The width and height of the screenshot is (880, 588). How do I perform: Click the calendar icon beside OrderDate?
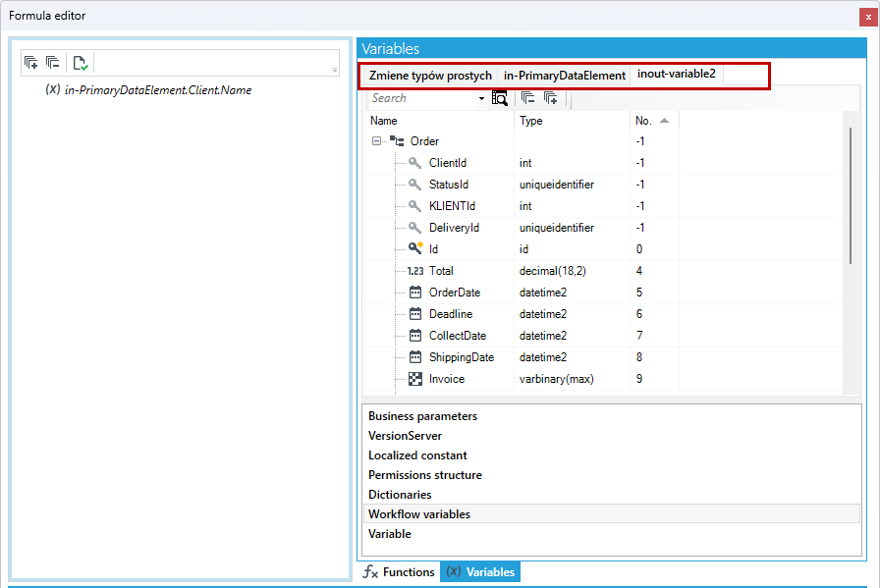(415, 293)
